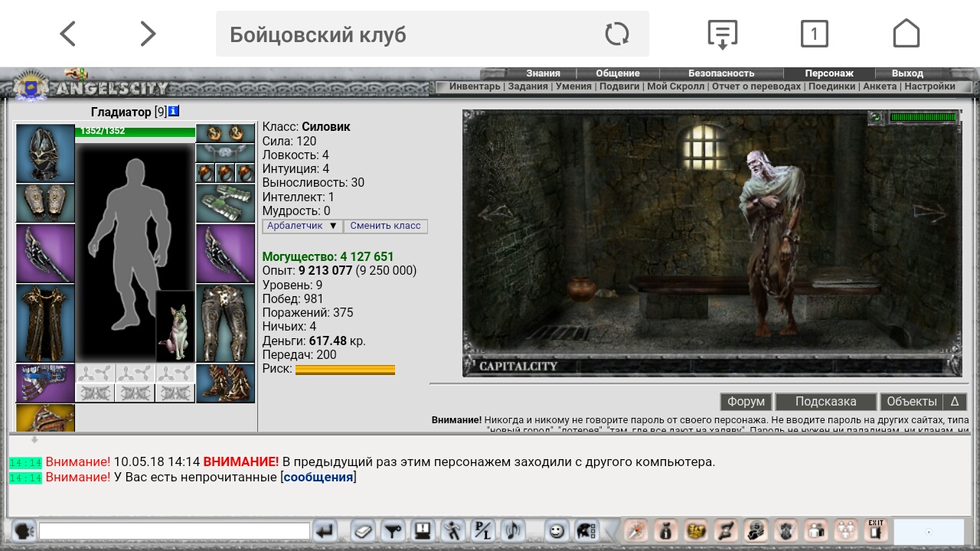
Task: Open the Инвентарь submenu link
Action: pos(475,86)
